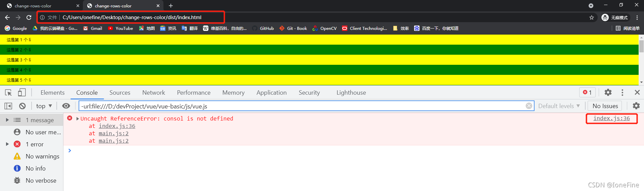Open the DevTools customize three-dot menu
Image resolution: width=644 pixels, height=191 pixels.
click(622, 92)
